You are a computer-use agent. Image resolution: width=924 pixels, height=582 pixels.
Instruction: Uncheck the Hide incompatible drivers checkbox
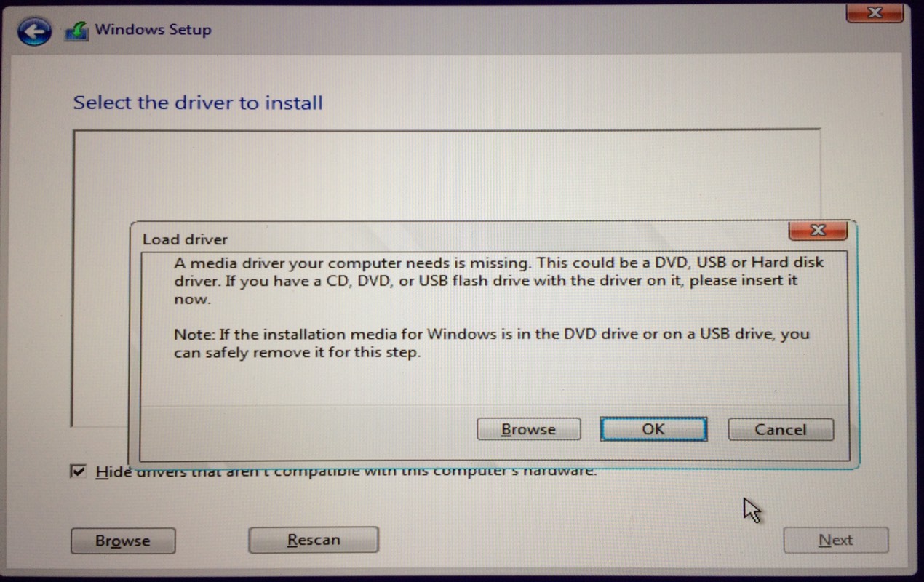77,472
